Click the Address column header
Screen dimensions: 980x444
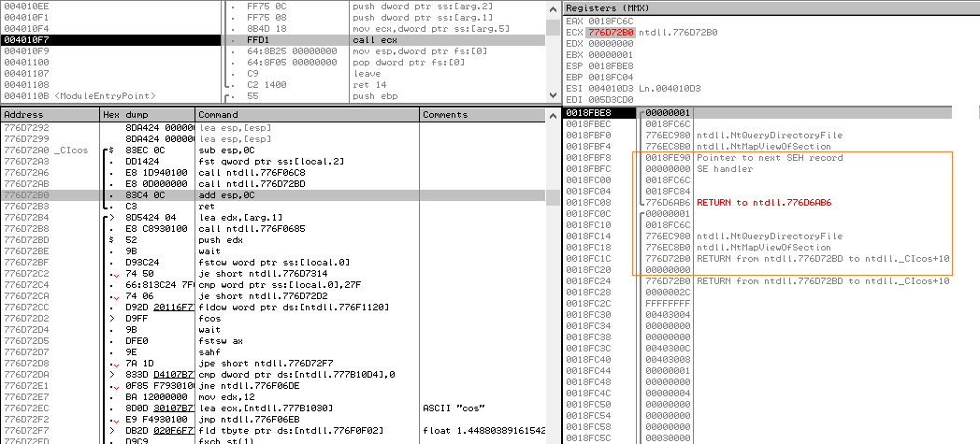49,114
